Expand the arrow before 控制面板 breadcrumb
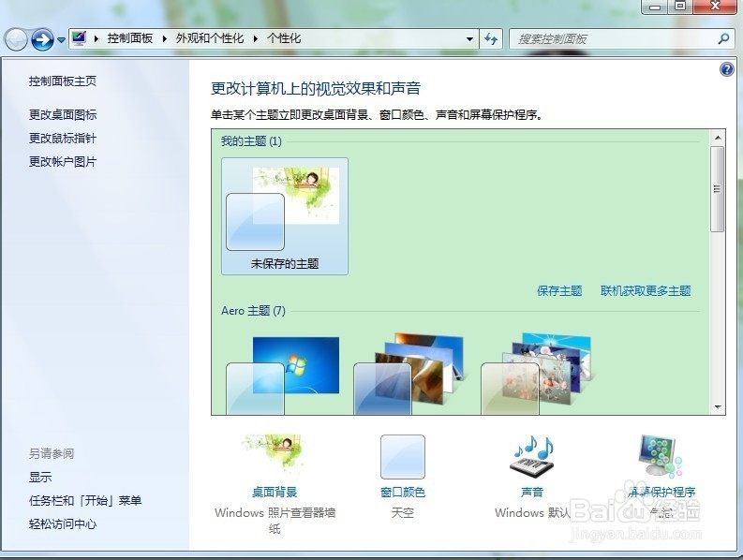Viewport: 743px width, 560px height. pos(97,38)
